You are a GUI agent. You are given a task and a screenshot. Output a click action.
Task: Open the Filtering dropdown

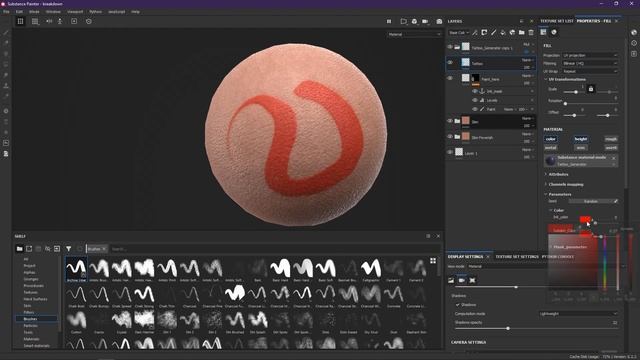pyautogui.click(x=590, y=63)
